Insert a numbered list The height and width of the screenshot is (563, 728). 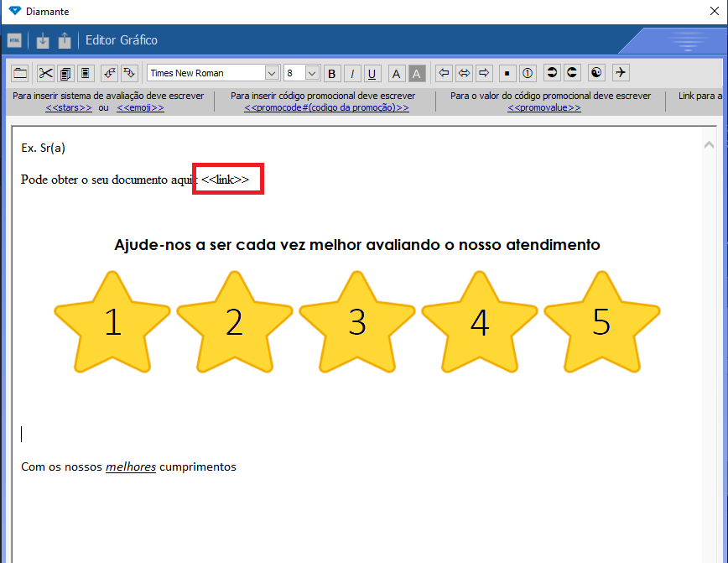[528, 73]
